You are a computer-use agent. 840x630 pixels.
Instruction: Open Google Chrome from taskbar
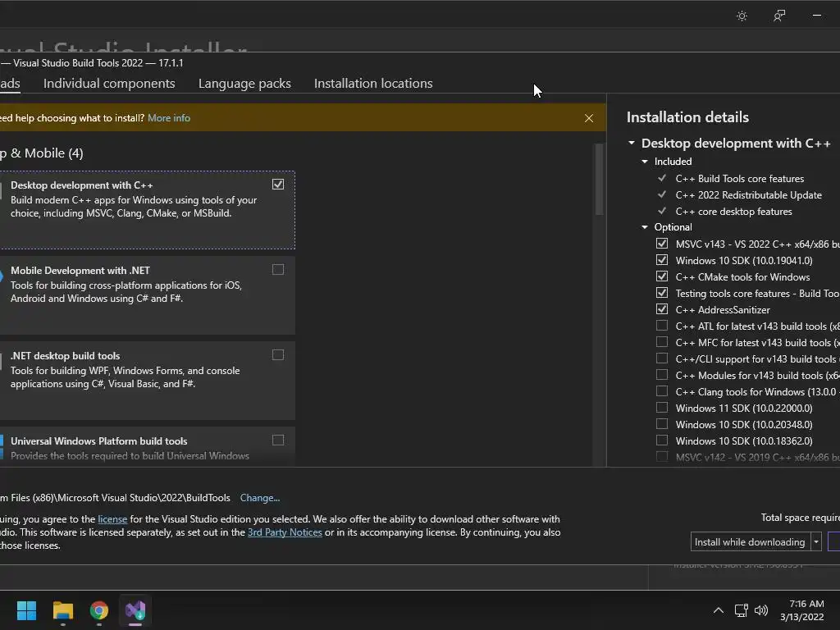(99, 610)
